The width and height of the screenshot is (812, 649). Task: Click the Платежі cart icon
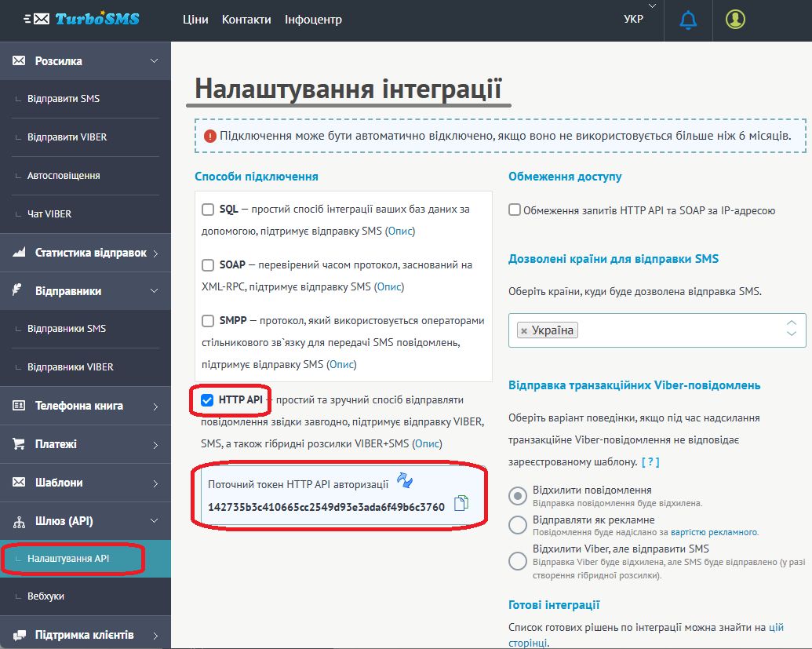point(19,444)
